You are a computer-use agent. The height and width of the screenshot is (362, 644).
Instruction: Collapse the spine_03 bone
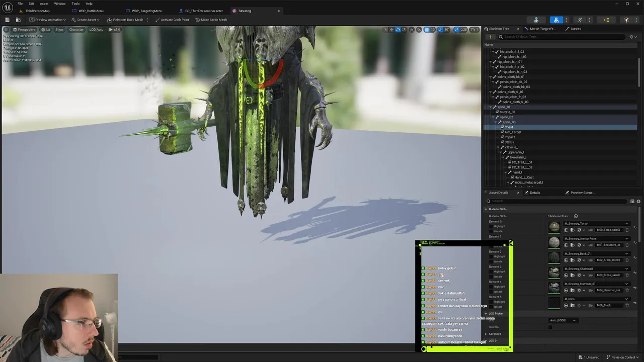click(496, 122)
